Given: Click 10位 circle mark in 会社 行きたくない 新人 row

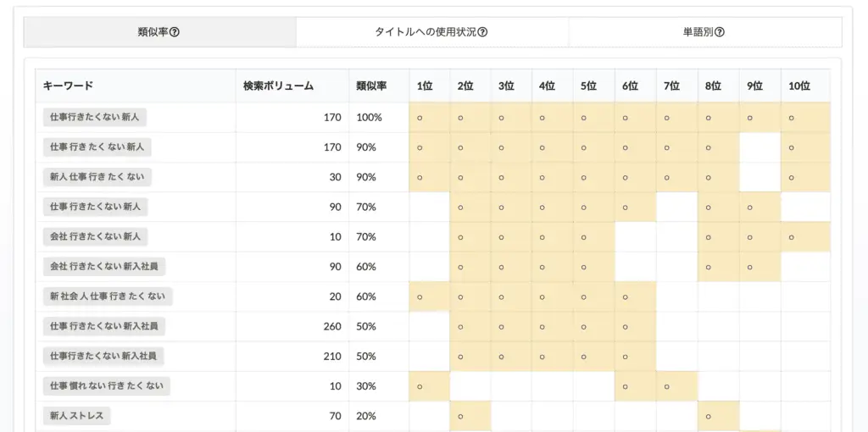Looking at the screenshot, I should click(792, 237).
